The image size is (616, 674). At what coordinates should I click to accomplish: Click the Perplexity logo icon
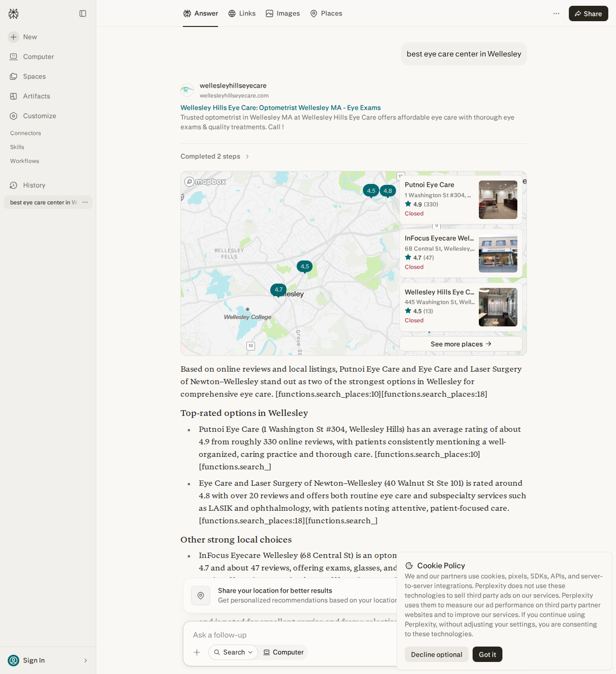click(13, 13)
